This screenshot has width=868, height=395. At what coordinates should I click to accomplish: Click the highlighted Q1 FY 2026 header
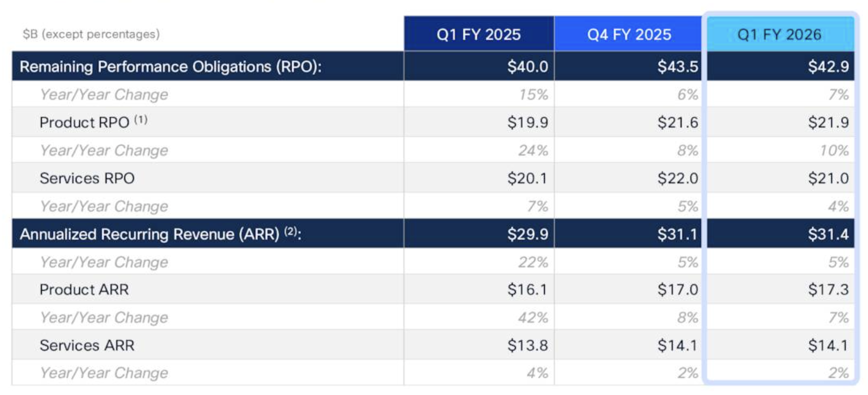pyautogui.click(x=779, y=35)
